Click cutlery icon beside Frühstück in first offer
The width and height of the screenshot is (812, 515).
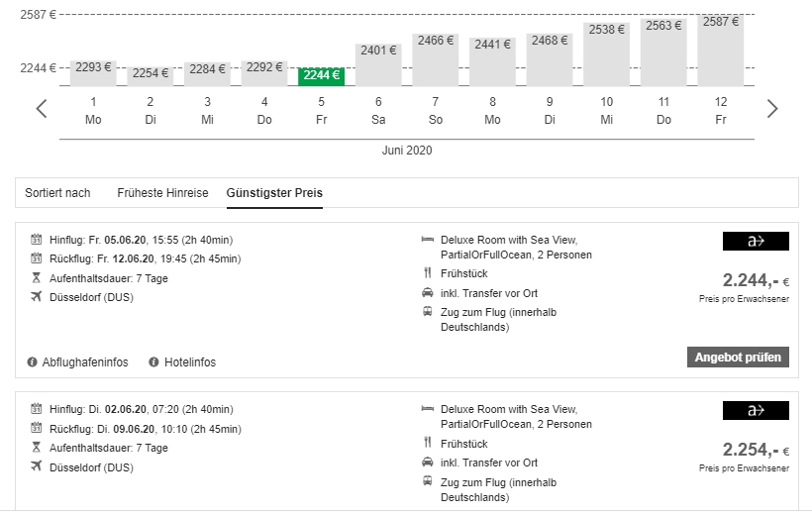click(x=427, y=272)
